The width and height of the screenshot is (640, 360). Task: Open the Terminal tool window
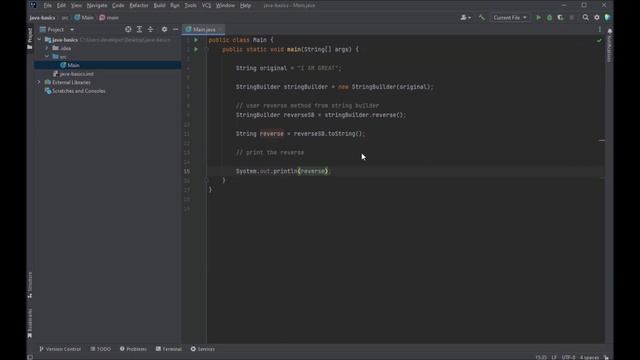point(169,349)
